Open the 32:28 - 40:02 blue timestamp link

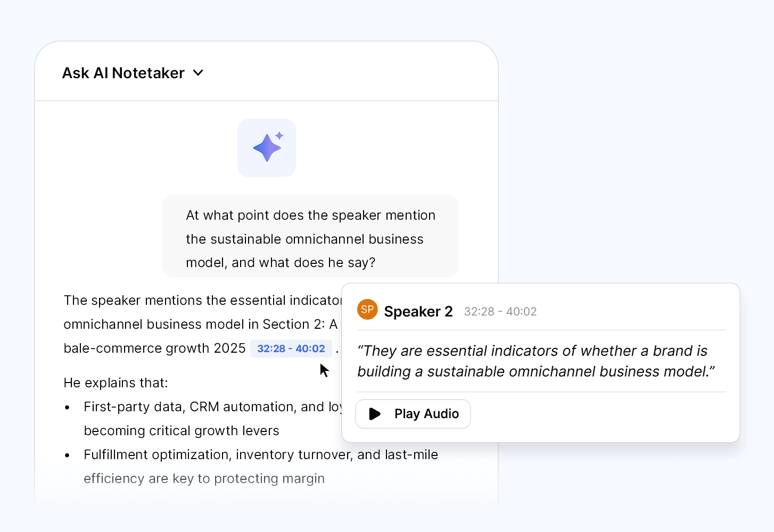[291, 348]
